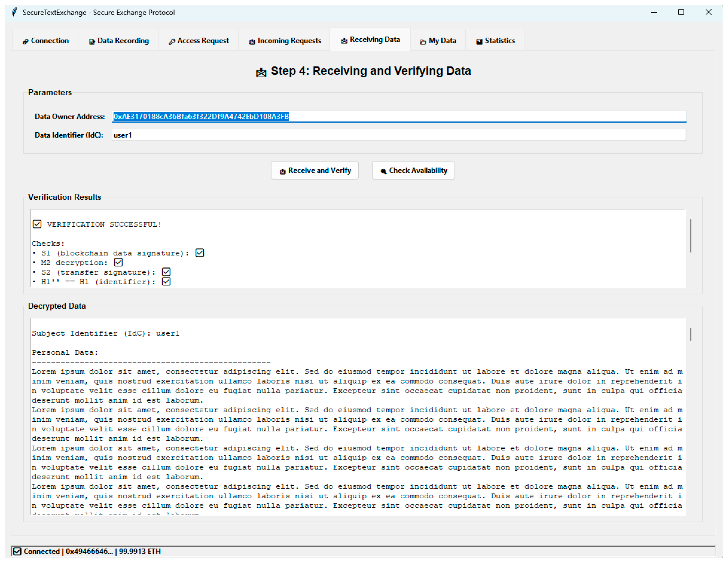Go to the Incoming Requests tab
This screenshot has height=565, width=728.
[x=285, y=41]
